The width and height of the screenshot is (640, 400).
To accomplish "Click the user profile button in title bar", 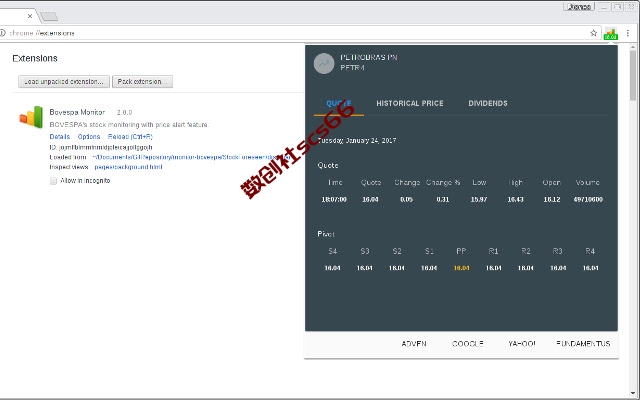I will 579,7.
